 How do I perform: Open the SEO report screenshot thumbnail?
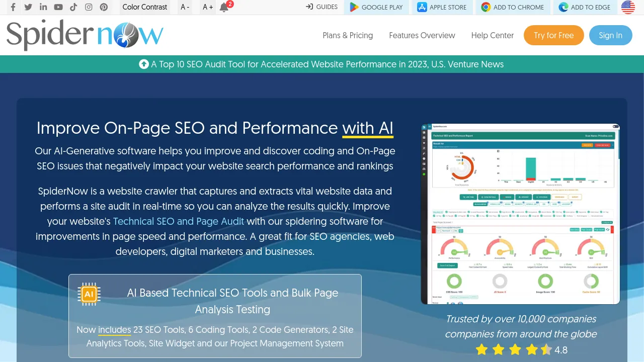[520, 214]
